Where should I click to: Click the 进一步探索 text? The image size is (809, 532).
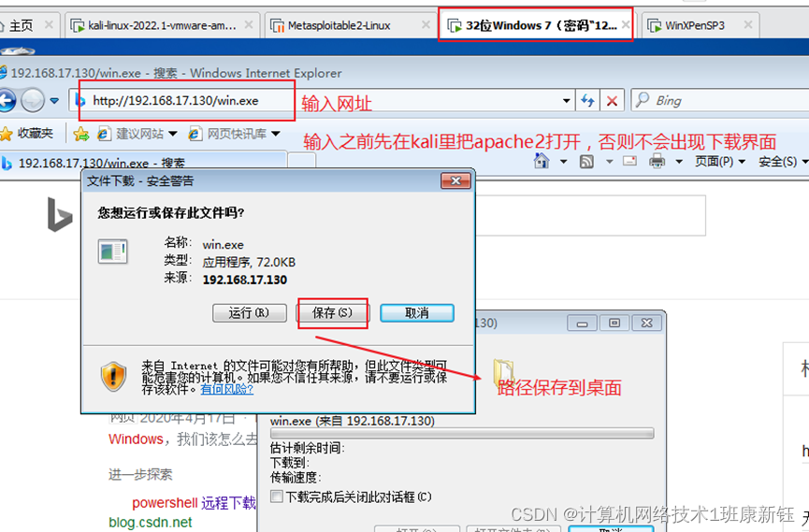click(x=140, y=474)
